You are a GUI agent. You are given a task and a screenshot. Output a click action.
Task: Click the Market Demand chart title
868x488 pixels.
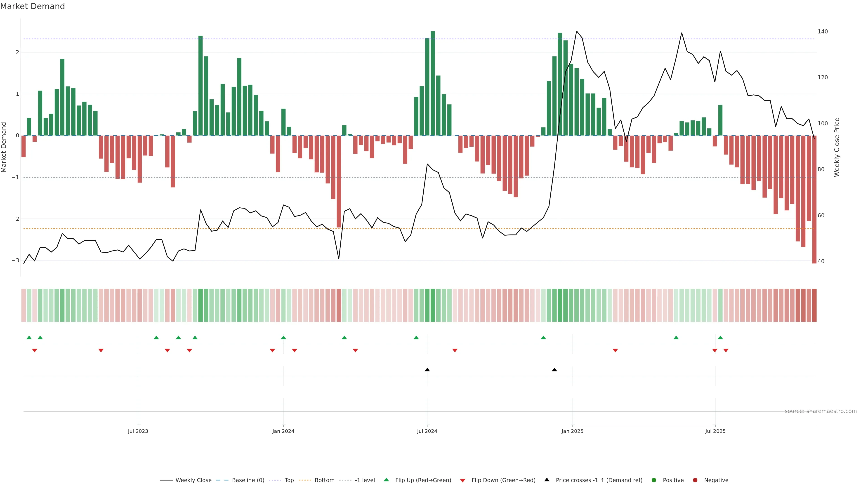[x=32, y=6]
